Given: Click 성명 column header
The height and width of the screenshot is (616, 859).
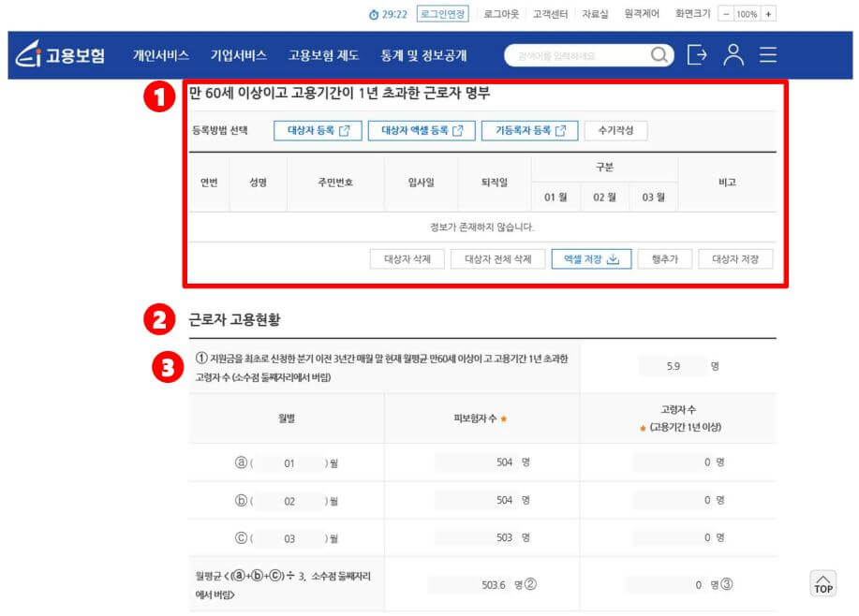Looking at the screenshot, I should click(258, 183).
